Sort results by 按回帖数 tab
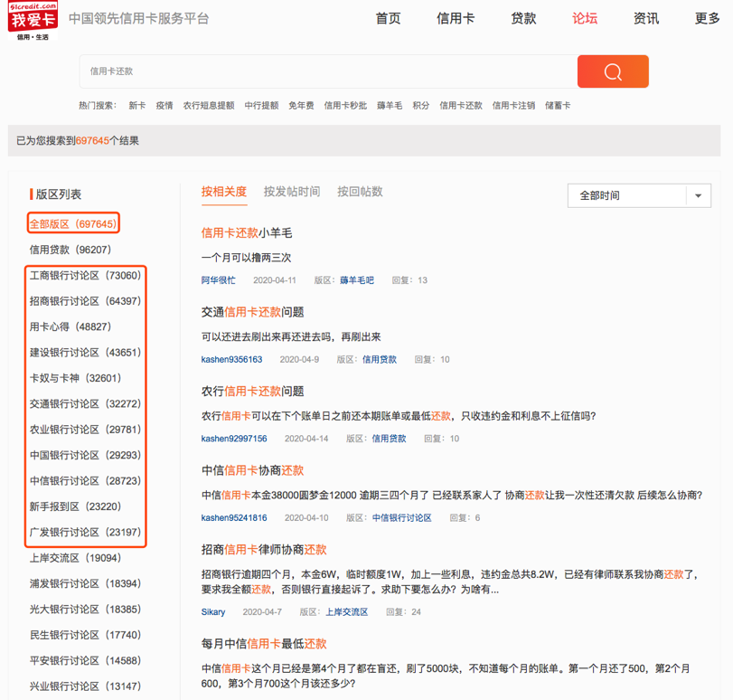733x700 pixels. point(360,192)
